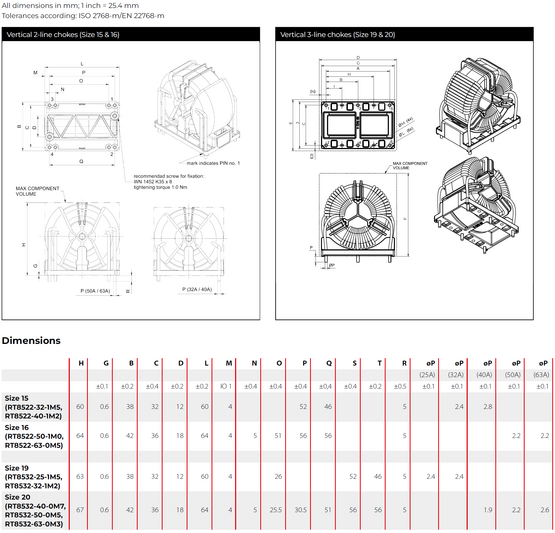Click the '±0.5' tolerance under column R
Image resolution: width=555 pixels, height=533 pixels.
400,386
